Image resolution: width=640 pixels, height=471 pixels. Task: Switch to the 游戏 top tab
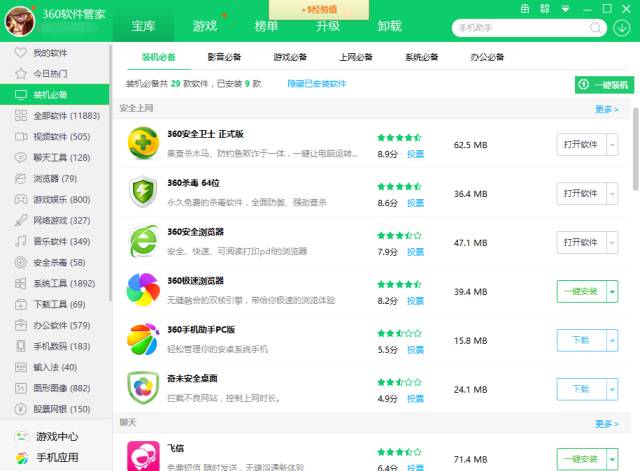click(x=205, y=26)
